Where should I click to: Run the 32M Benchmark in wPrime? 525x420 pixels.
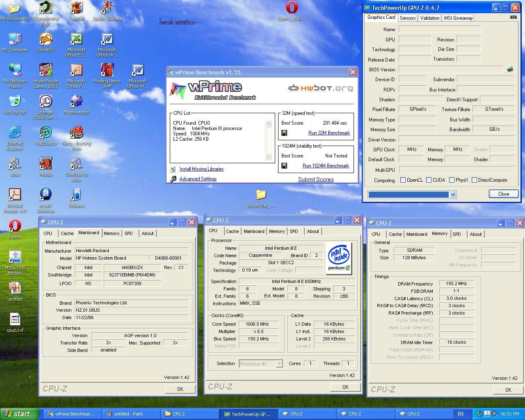[329, 133]
